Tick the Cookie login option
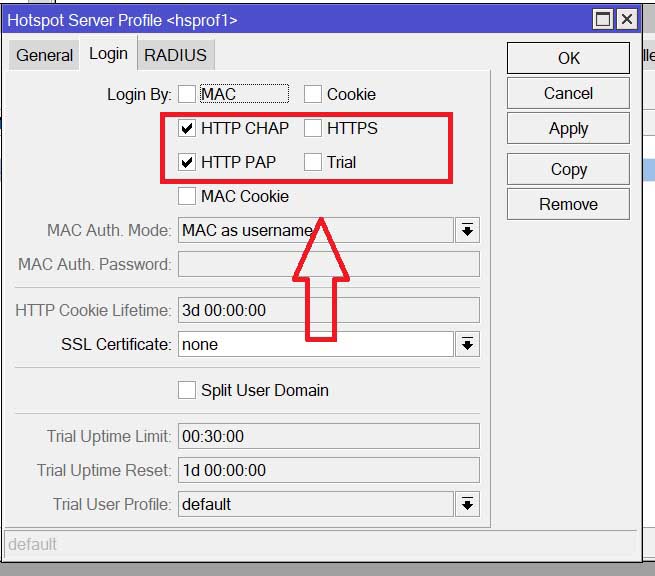This screenshot has height=576, width=655. tap(313, 95)
